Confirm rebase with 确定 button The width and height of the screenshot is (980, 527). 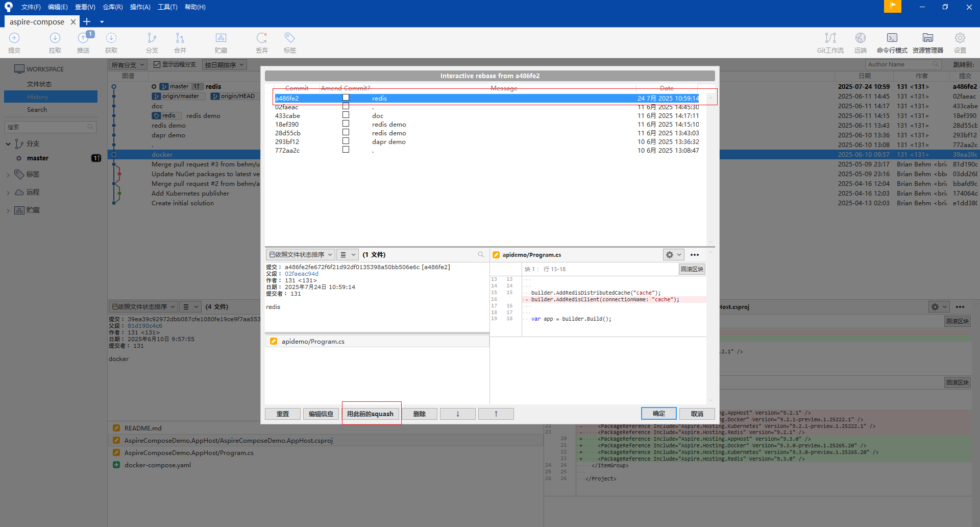tap(659, 414)
